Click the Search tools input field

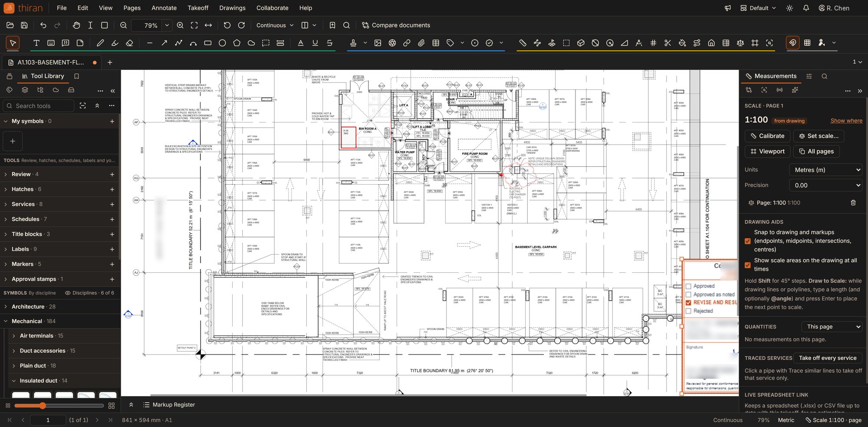39,106
